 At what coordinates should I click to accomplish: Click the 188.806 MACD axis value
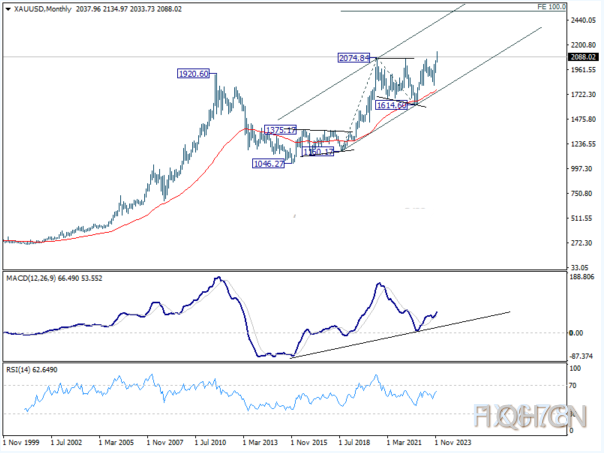[582, 277]
